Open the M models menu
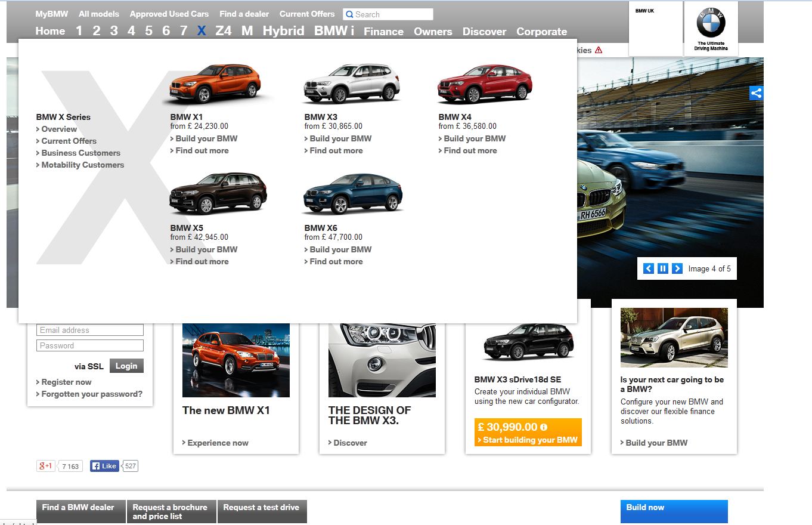Screen dimensions: 812x525 click(x=247, y=30)
